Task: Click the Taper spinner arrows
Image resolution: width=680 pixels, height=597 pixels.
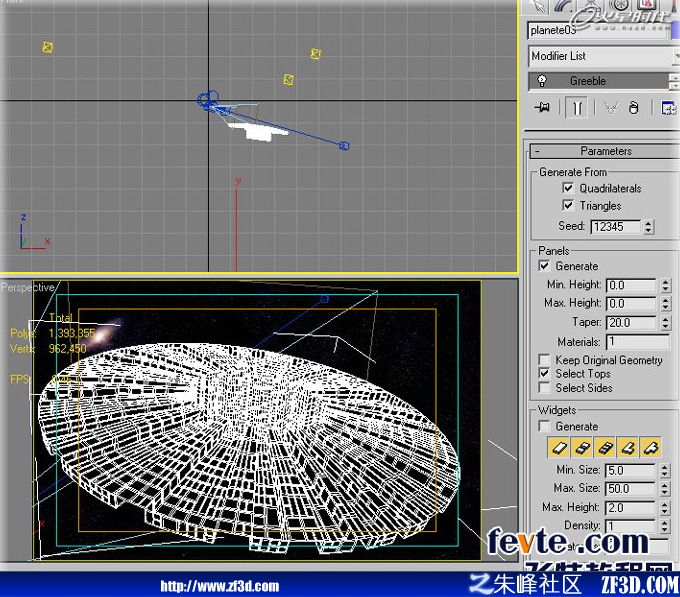Action: tap(666, 322)
